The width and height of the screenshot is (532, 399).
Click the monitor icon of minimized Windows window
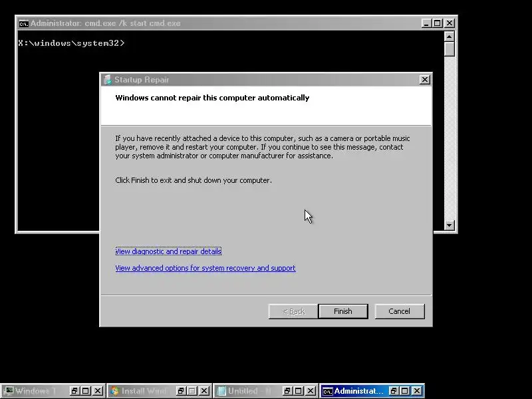(x=9, y=391)
